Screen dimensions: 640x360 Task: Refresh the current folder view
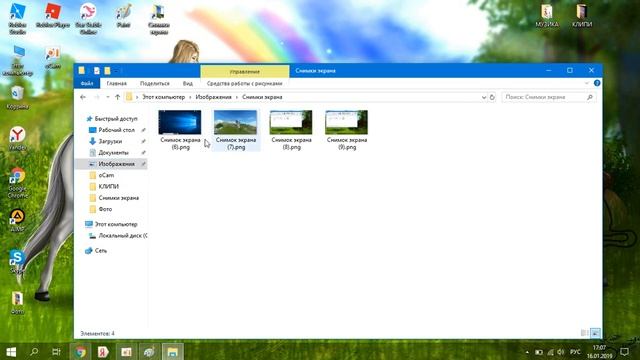[x=492, y=97]
